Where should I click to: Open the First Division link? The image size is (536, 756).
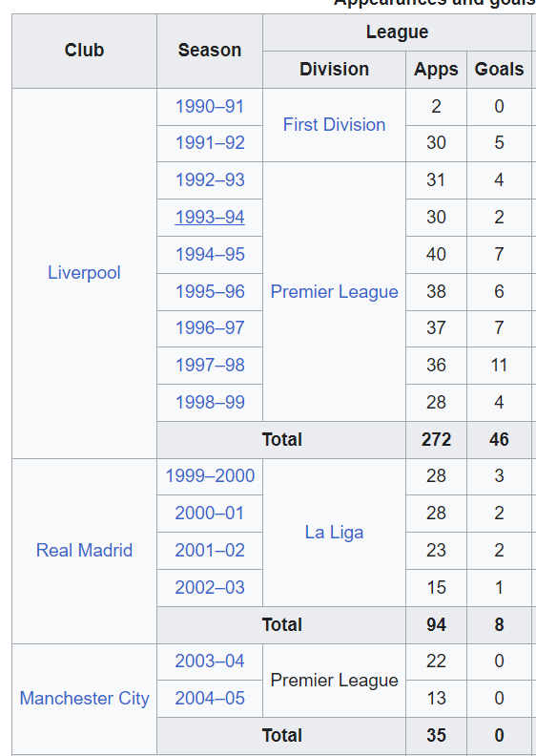334,125
